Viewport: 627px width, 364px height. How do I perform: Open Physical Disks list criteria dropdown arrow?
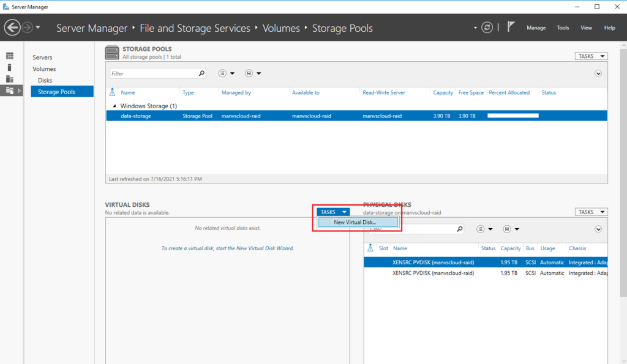(490, 229)
